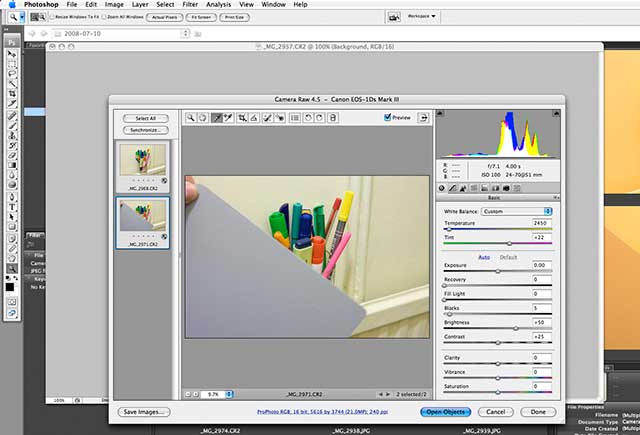Open the 2008-07-10 folder path dropdown
This screenshot has height=435, width=640.
185,33
